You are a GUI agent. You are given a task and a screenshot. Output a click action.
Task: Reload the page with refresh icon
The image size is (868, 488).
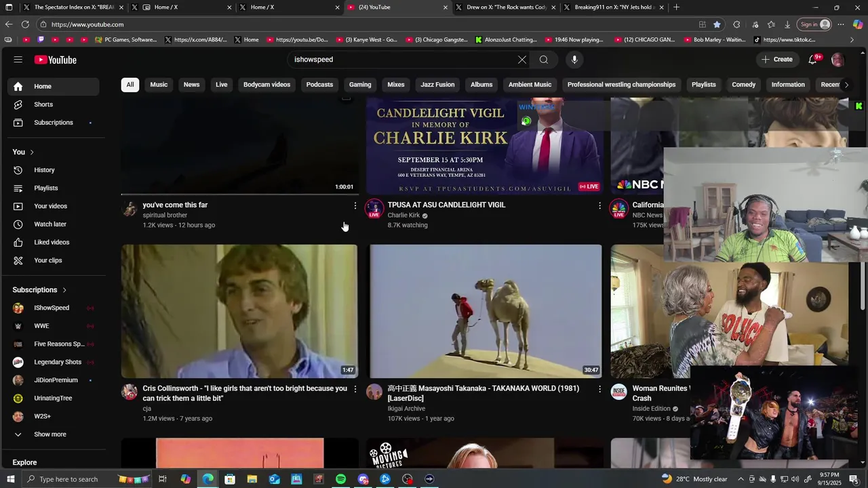click(25, 24)
